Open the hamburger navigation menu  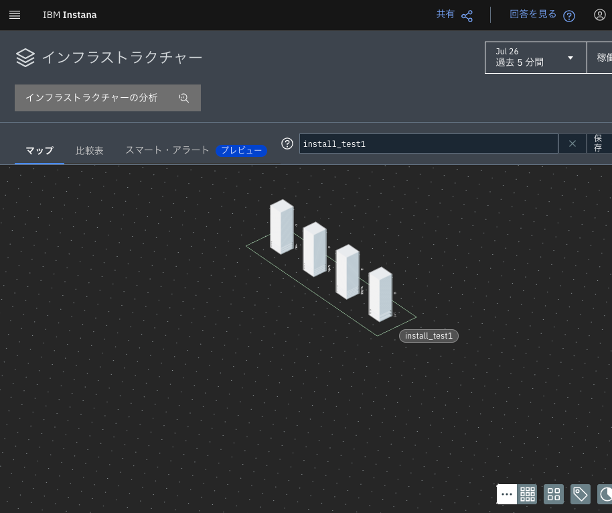pos(14,15)
